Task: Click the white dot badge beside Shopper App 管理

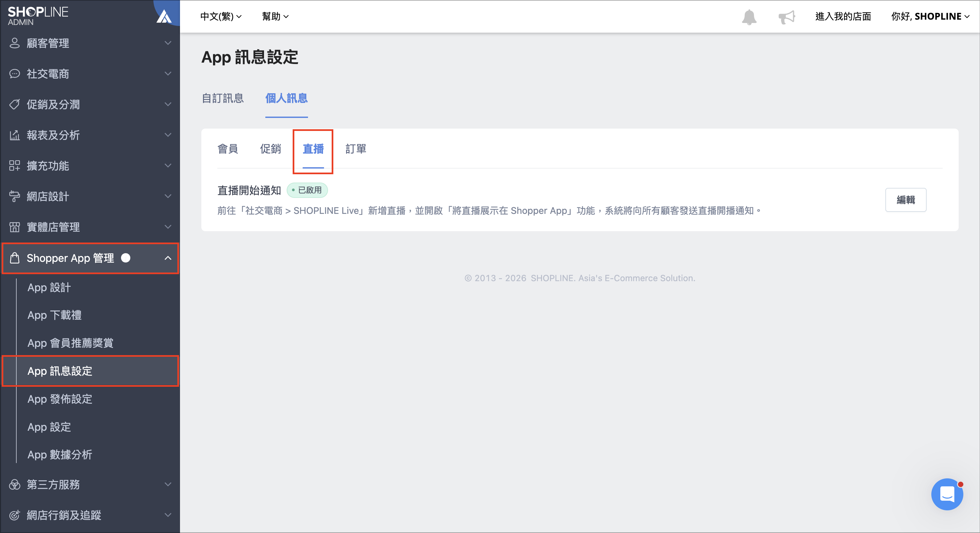Action: (126, 258)
